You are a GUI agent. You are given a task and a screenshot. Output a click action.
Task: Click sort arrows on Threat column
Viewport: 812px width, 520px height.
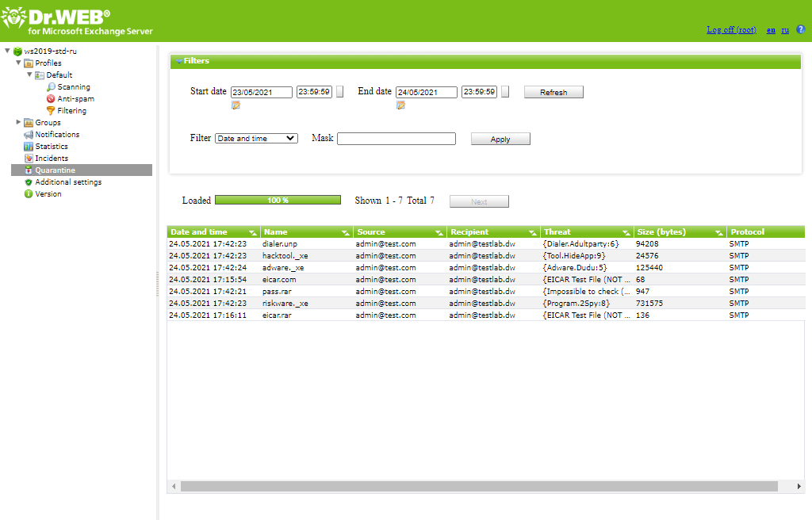626,232
